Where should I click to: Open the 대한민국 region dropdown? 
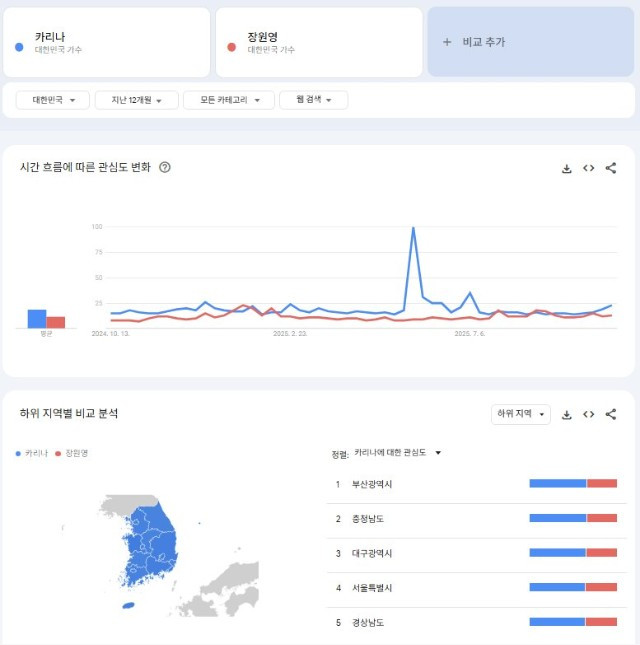click(x=53, y=100)
